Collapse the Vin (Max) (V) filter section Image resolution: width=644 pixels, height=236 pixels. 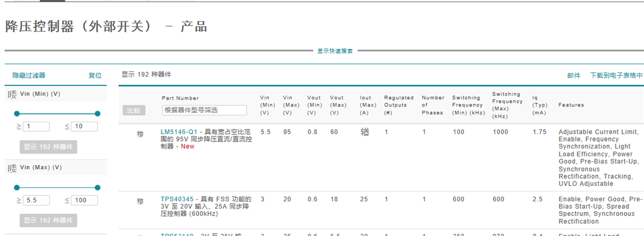(12, 168)
